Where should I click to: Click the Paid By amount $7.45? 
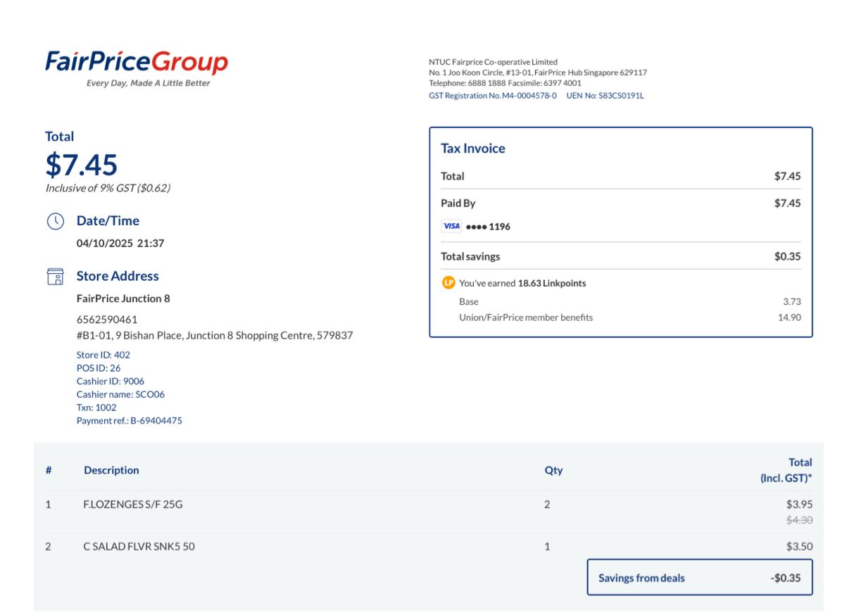coord(787,203)
